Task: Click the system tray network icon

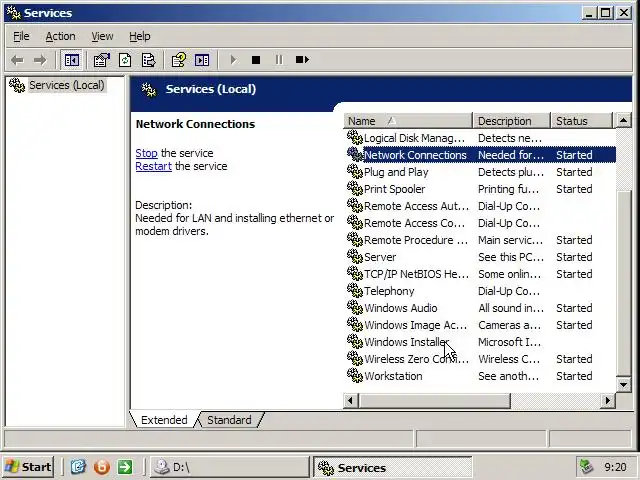Action: pyautogui.click(x=586, y=467)
